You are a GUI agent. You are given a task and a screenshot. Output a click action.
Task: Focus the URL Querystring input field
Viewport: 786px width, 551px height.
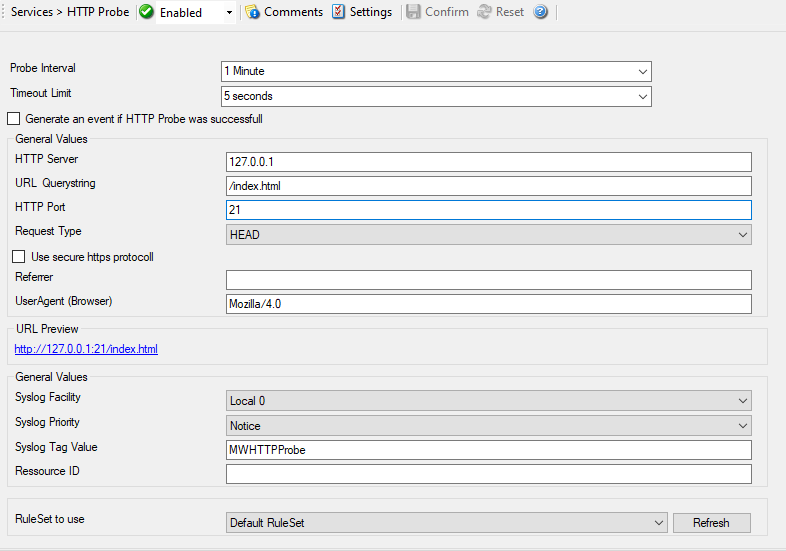coord(488,186)
